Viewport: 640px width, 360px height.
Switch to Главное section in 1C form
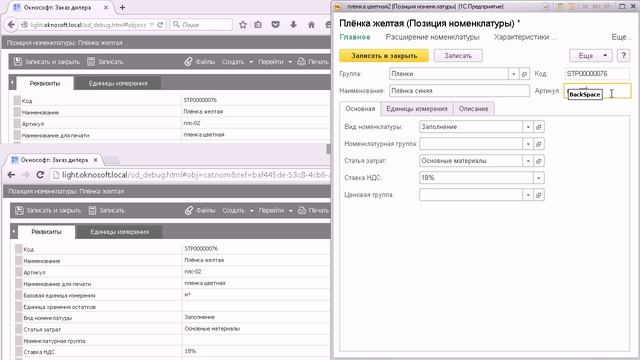(355, 37)
